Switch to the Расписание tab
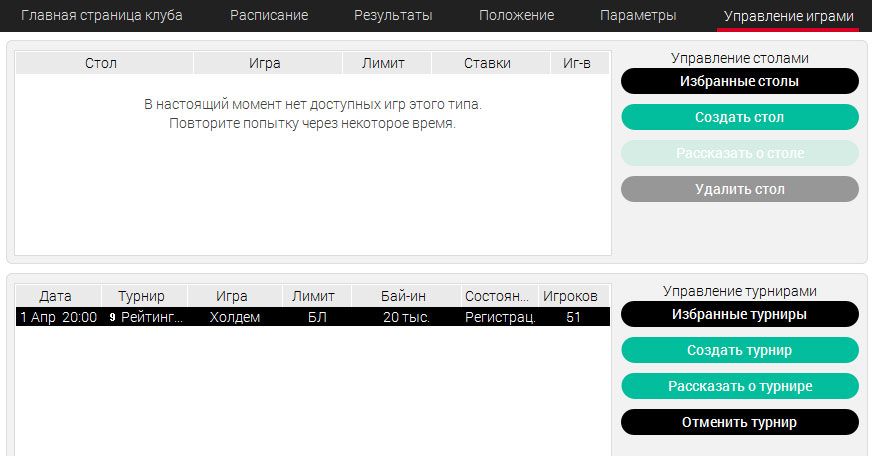The width and height of the screenshot is (872, 456). point(269,15)
